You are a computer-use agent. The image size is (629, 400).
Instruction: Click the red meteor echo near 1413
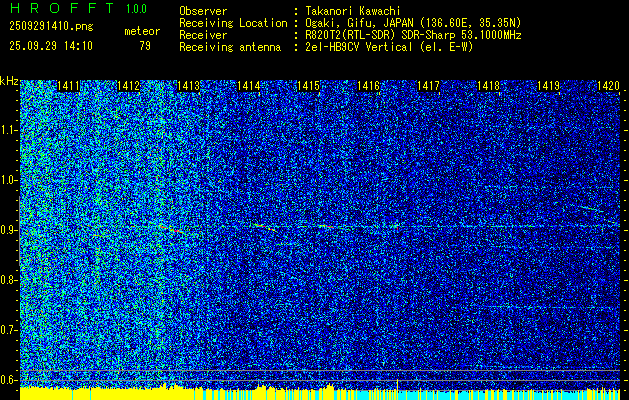pyautogui.click(x=172, y=229)
